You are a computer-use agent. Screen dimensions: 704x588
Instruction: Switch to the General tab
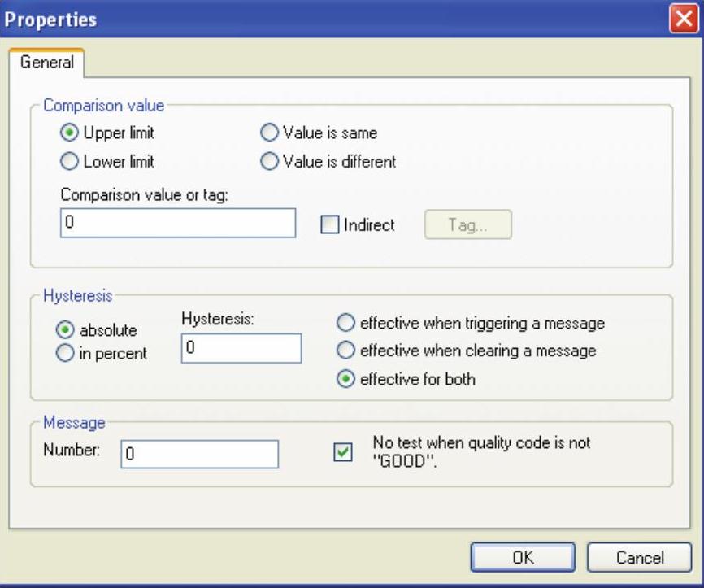(46, 62)
